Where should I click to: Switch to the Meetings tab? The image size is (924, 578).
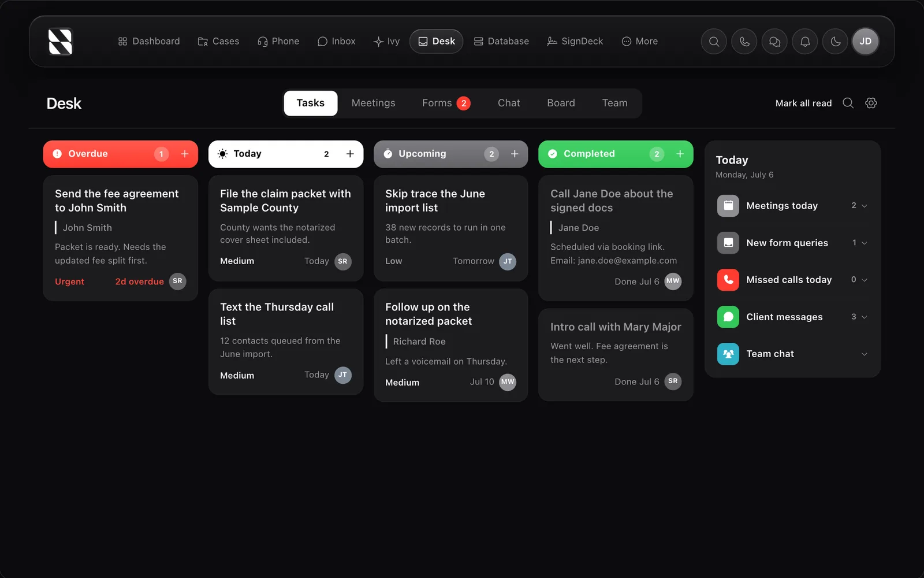[x=373, y=103]
